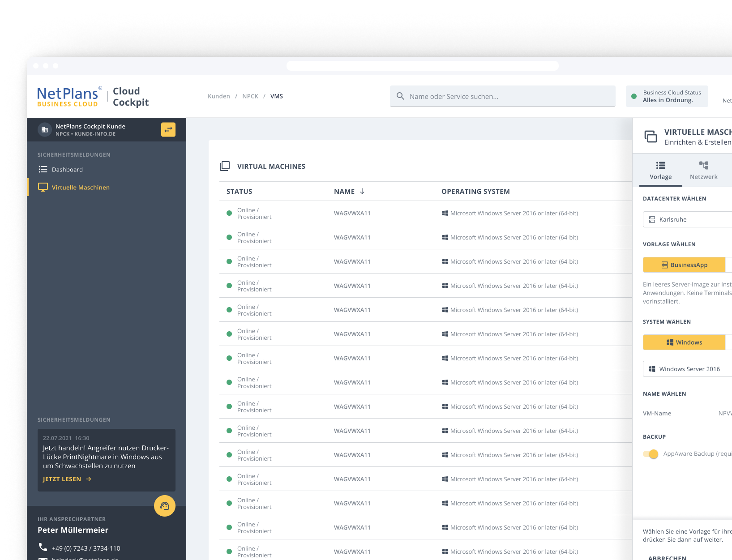Click the search magnifier icon
This screenshot has height=560, width=732.
[400, 96]
